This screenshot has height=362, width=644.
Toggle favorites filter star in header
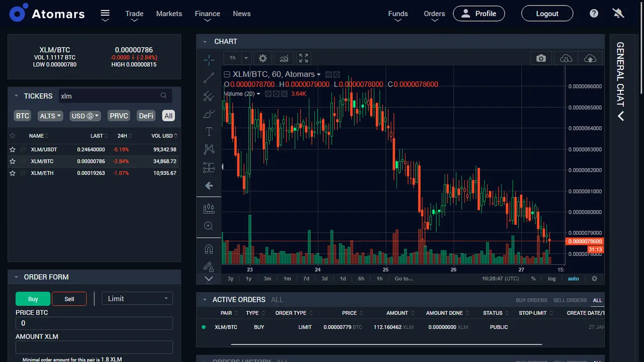pyautogui.click(x=13, y=136)
